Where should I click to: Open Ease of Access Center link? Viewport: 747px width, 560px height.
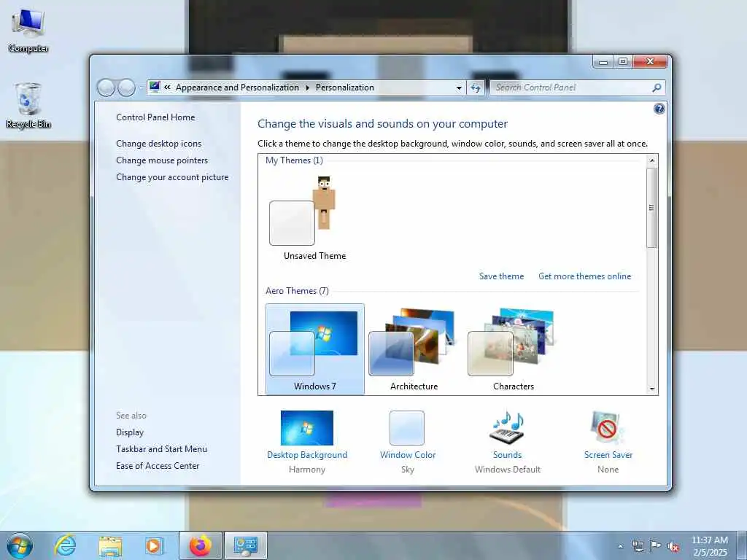click(x=158, y=466)
